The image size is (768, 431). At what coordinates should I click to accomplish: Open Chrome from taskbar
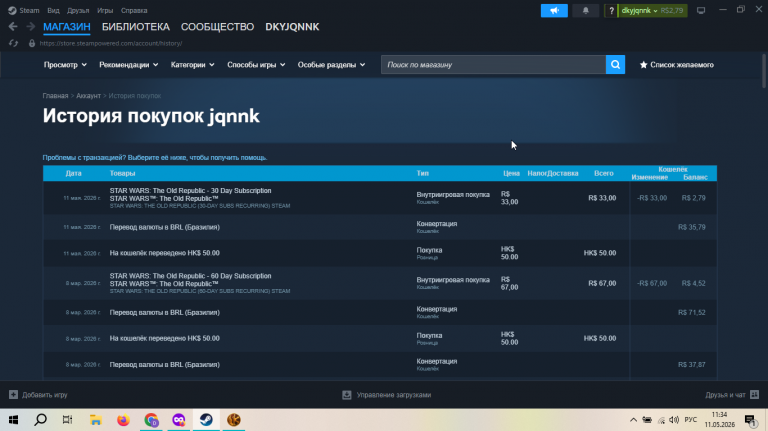point(151,420)
